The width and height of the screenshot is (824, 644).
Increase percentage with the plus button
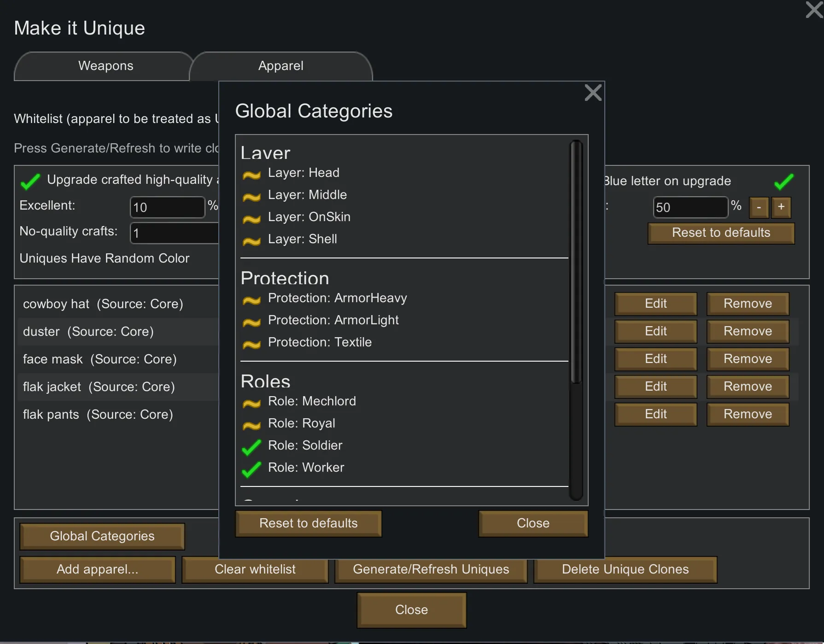(781, 207)
